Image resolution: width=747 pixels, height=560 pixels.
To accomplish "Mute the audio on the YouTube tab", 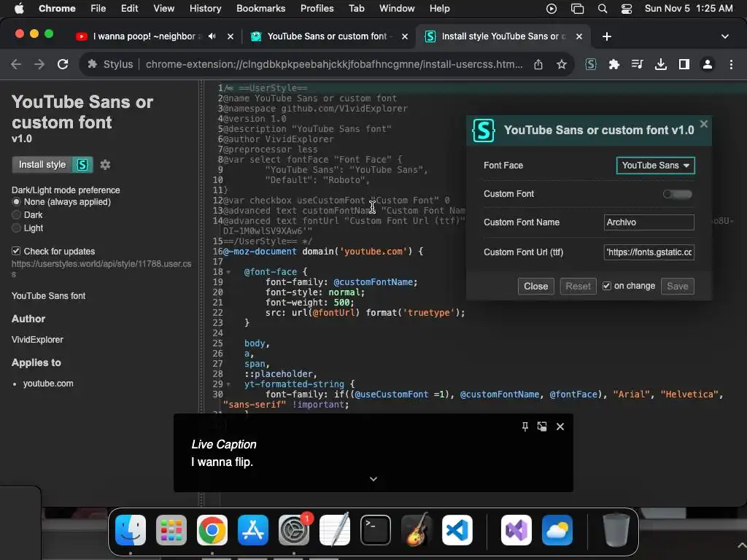I will [212, 36].
